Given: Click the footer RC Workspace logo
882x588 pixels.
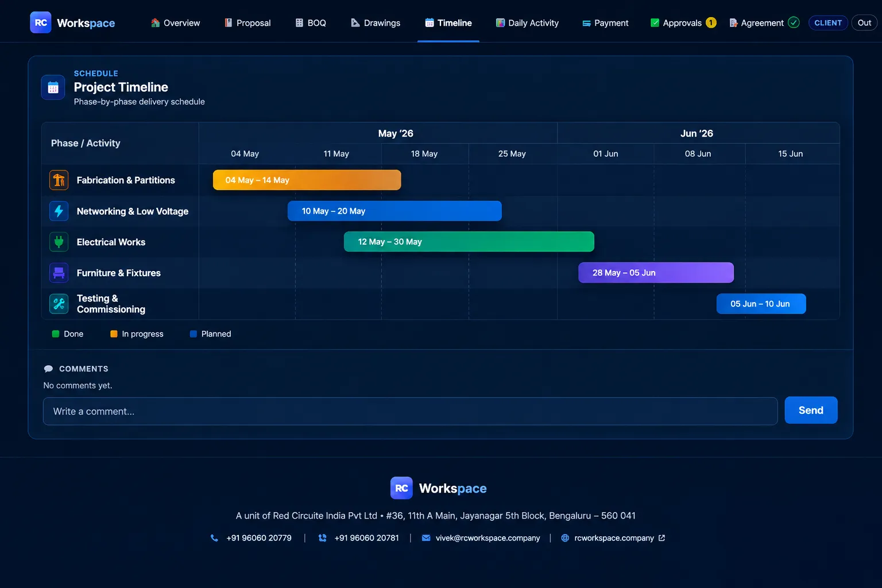Looking at the screenshot, I should coord(401,488).
